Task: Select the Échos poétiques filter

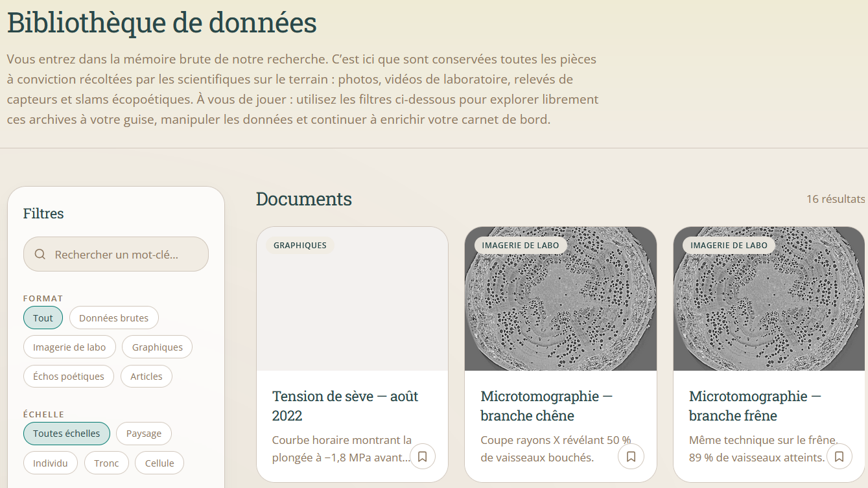Action: click(x=69, y=376)
